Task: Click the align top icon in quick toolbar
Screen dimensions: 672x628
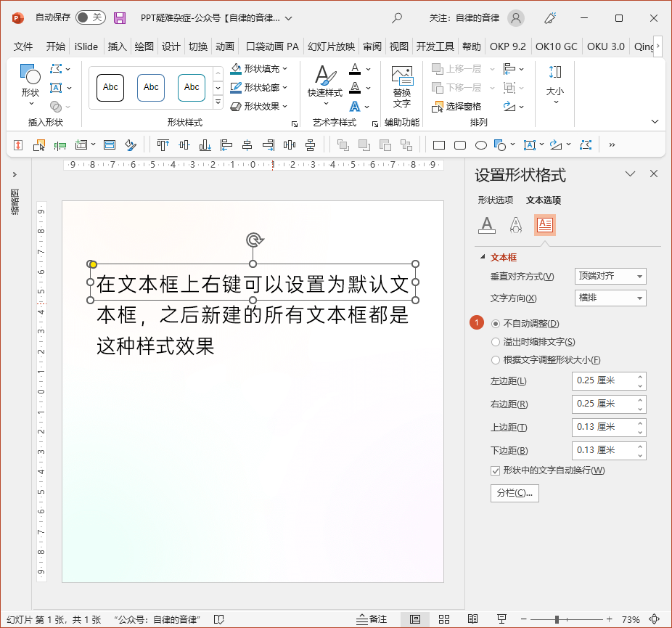Action: [163, 145]
